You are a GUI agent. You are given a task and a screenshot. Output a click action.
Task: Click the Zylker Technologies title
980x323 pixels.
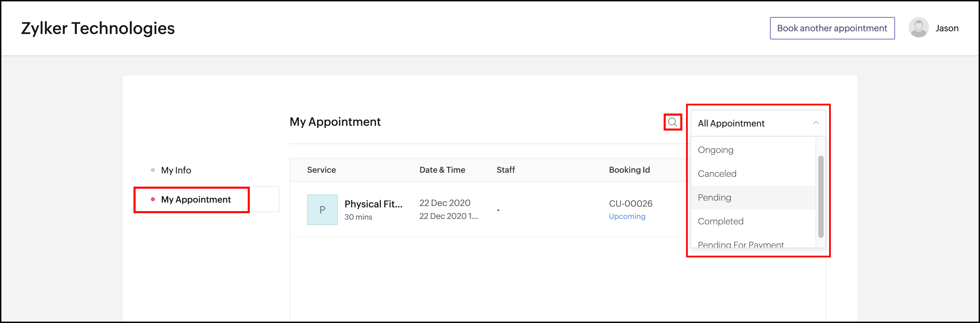[98, 29]
